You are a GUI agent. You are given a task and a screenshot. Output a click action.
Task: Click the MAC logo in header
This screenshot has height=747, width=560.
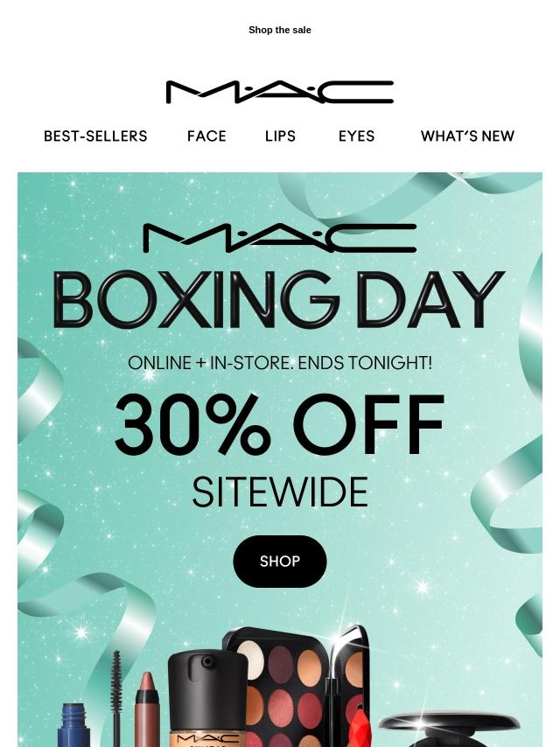(280, 92)
